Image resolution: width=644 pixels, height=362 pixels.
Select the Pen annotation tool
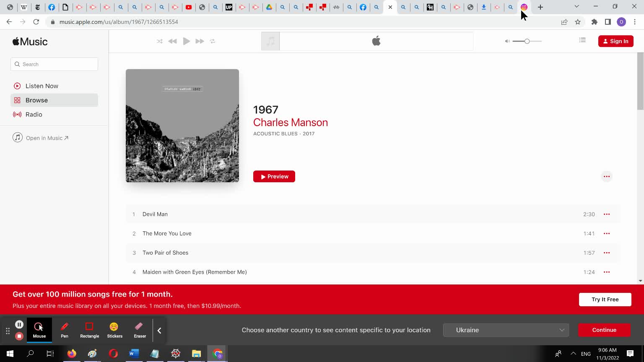(65, 330)
